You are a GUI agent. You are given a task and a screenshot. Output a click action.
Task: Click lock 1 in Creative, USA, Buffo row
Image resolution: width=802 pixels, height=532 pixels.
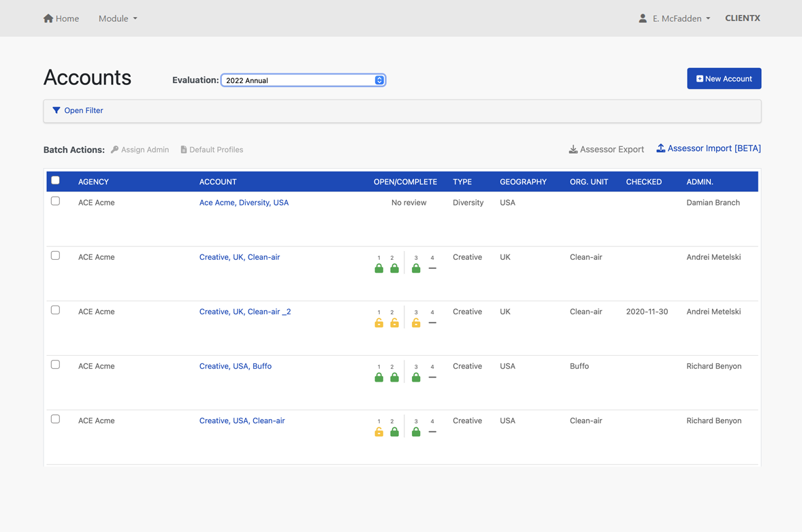tap(379, 377)
